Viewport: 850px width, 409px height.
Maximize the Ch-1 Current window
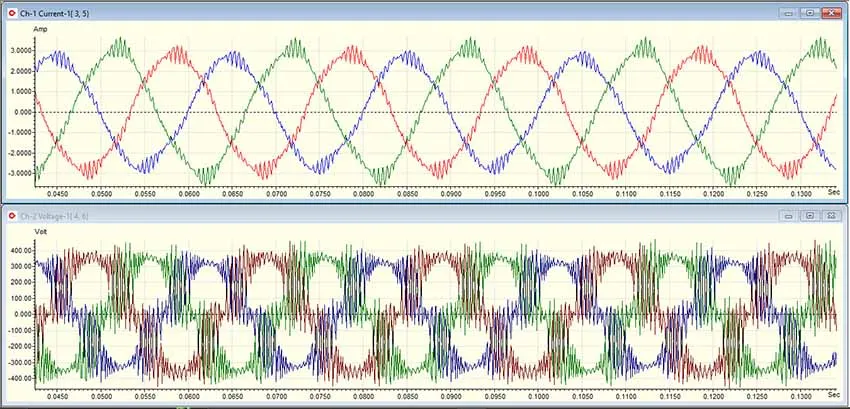coord(809,12)
